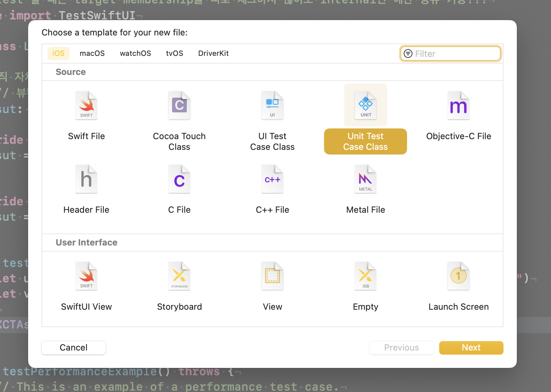Click the filter icon in search field

(x=408, y=54)
